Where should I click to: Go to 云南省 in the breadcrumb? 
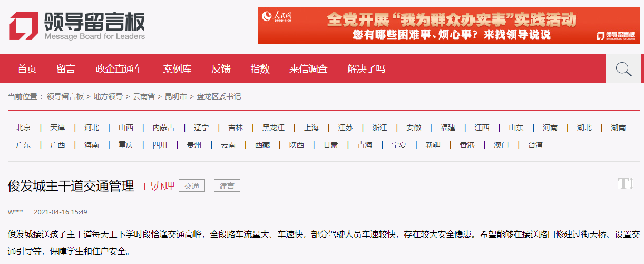144,96
